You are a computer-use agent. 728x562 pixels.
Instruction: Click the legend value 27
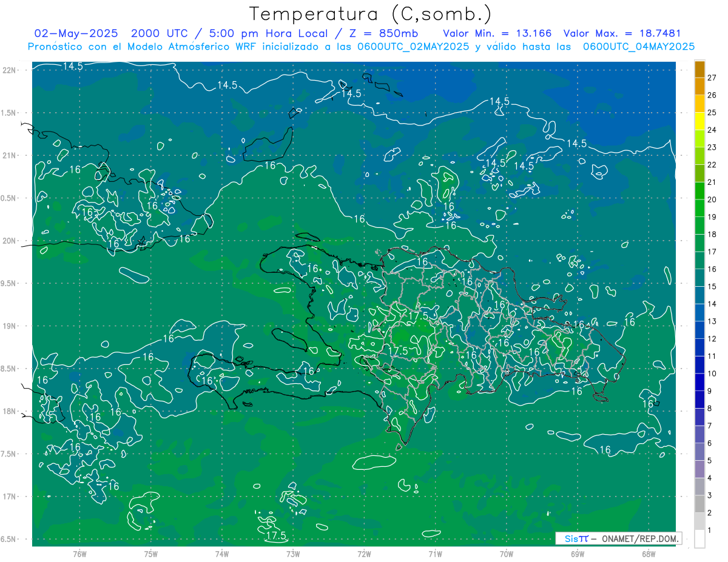pyautogui.click(x=712, y=78)
